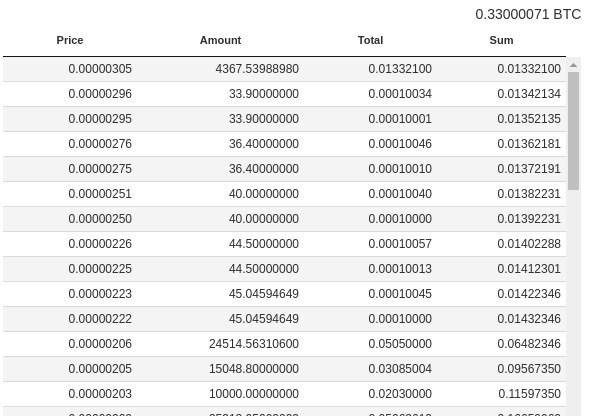Screen dimensions: 594x416
Task: Click the Amount column header
Action: (x=220, y=40)
